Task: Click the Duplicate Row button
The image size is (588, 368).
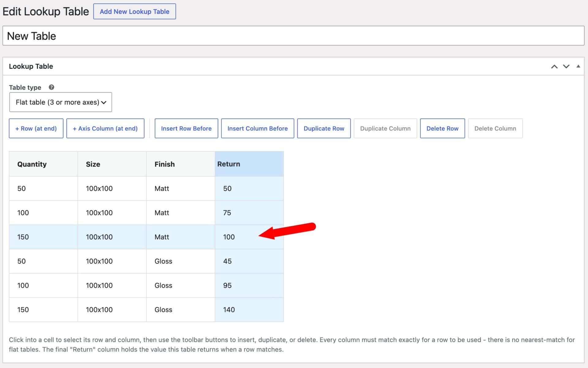Action: [324, 128]
